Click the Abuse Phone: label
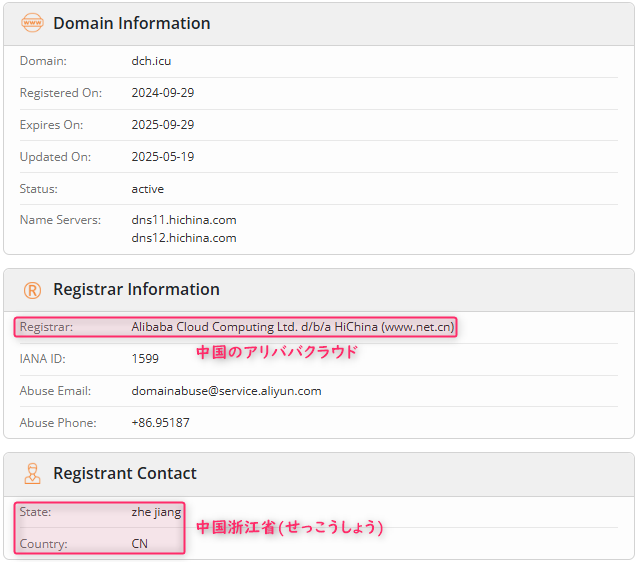The width and height of the screenshot is (636, 562). coord(58,423)
